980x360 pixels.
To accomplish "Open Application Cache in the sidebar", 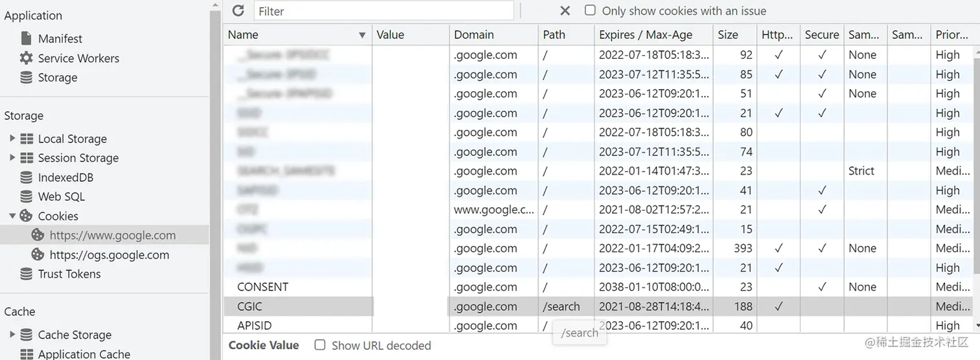I will (84, 354).
